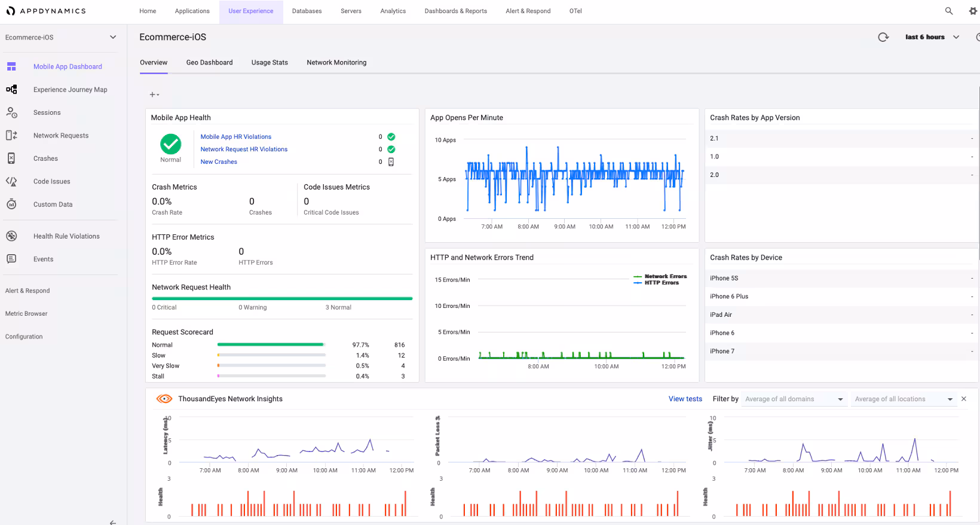Click the Health Rule Violations icon
The width and height of the screenshot is (980, 525).
[x=11, y=236]
